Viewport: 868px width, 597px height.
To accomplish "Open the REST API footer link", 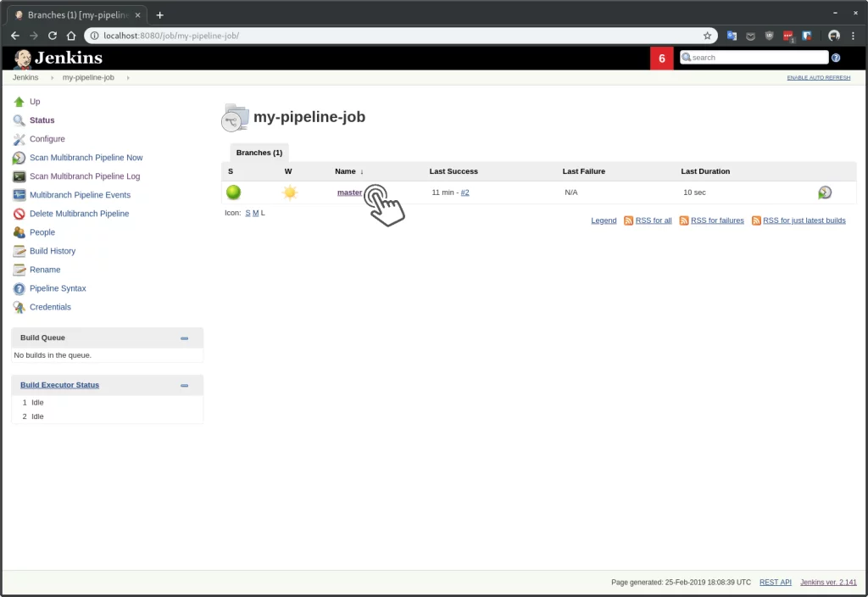I will coord(775,582).
